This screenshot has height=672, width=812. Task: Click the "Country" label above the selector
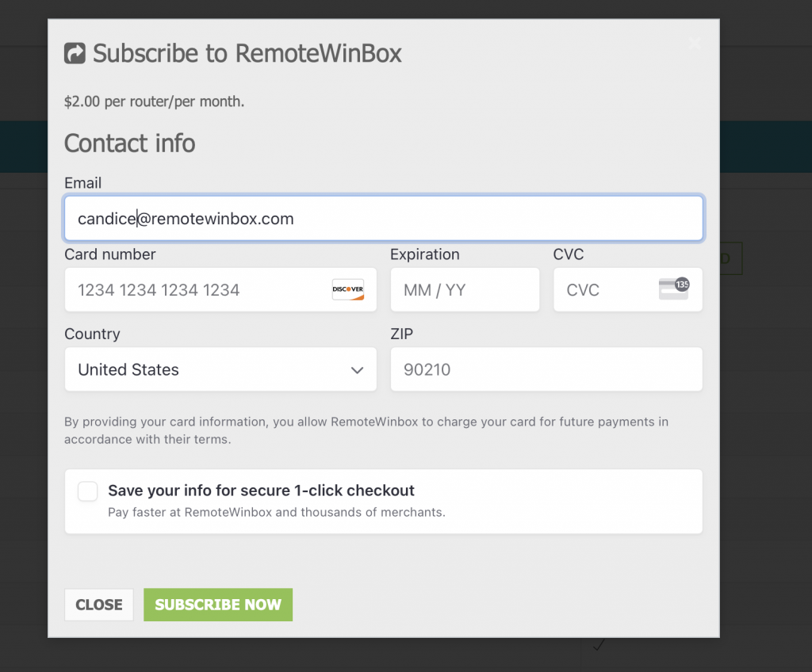click(x=92, y=334)
